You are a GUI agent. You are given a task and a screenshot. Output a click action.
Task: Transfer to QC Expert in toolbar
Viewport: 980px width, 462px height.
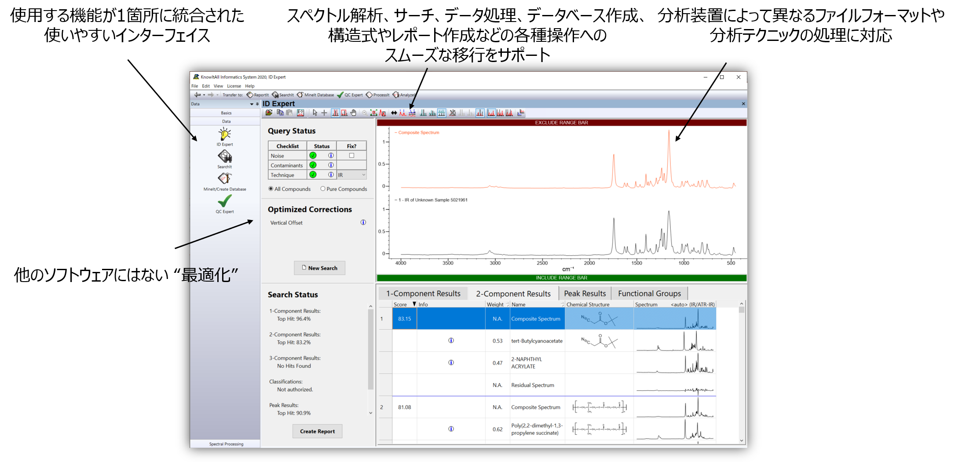[x=350, y=95]
